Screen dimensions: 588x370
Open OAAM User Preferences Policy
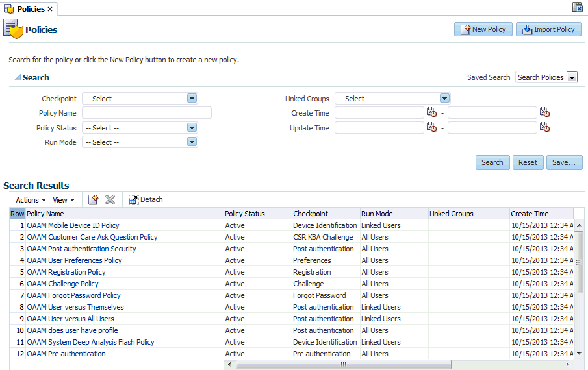tap(74, 260)
